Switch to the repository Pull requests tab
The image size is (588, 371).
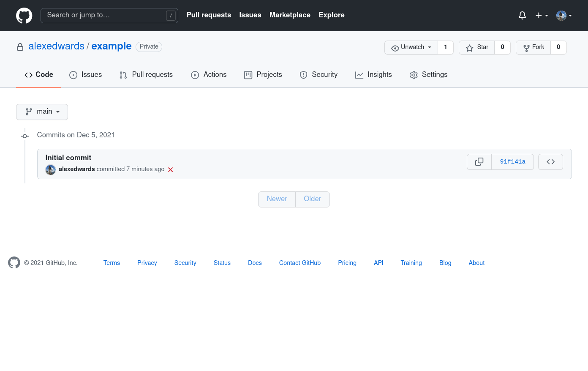(146, 75)
